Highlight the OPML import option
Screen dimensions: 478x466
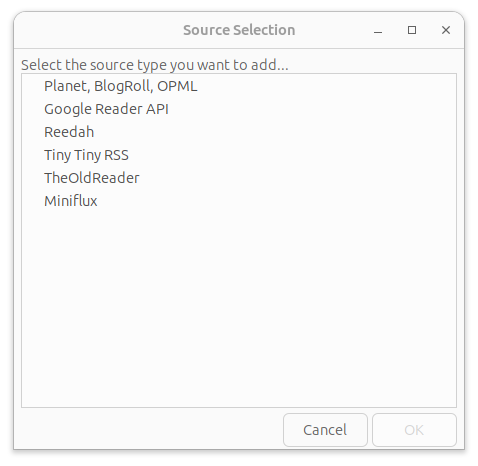click(x=239, y=86)
